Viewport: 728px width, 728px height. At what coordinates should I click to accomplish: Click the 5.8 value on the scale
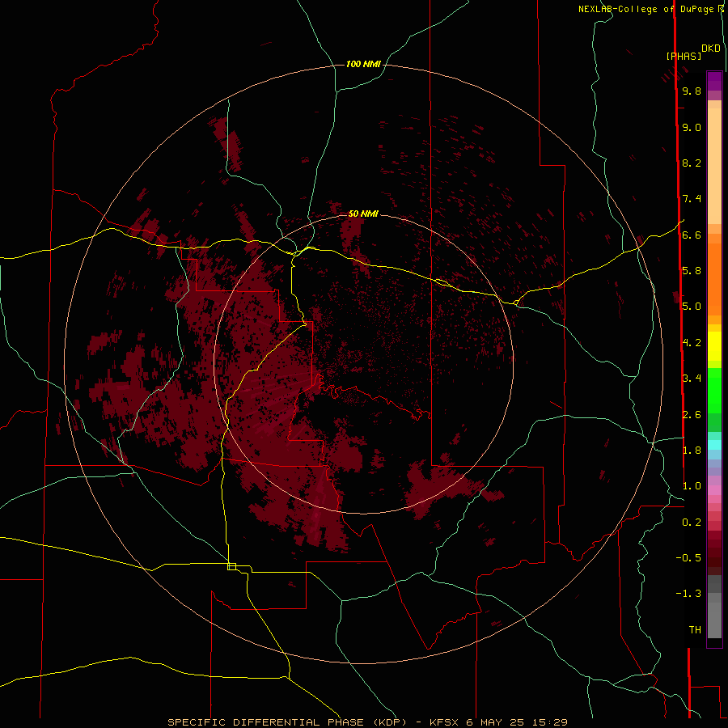pos(692,271)
